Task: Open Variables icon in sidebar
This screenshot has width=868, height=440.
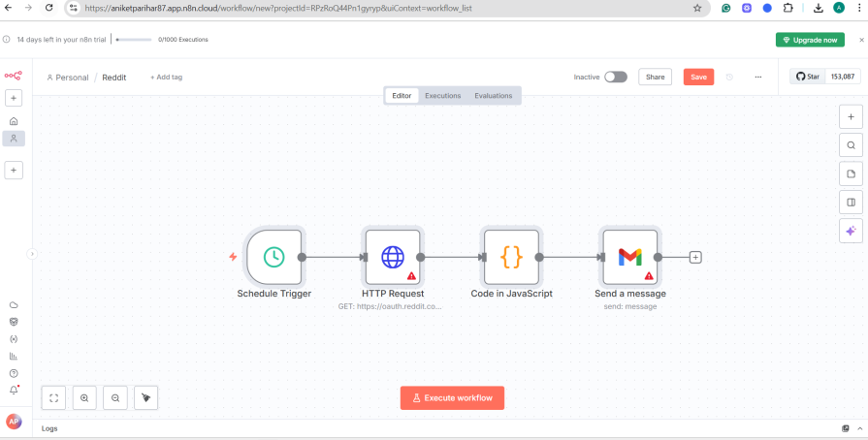Action: tap(14, 338)
